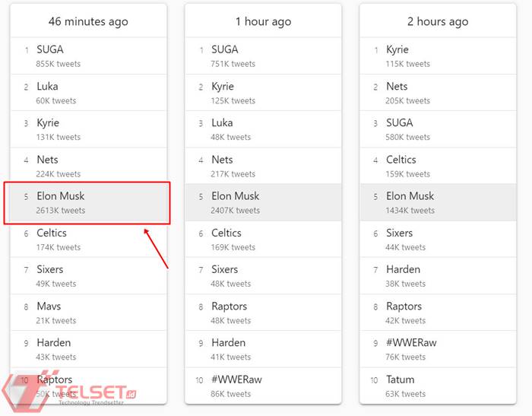Click the 1 hour ago column header
The height and width of the screenshot is (416, 532).
(x=263, y=21)
